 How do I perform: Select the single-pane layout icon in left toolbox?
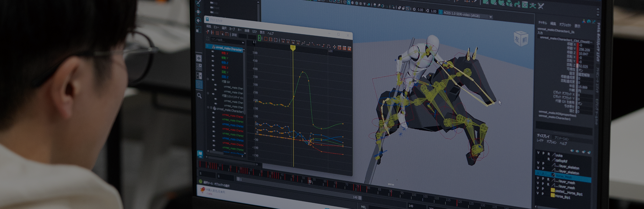199,58
